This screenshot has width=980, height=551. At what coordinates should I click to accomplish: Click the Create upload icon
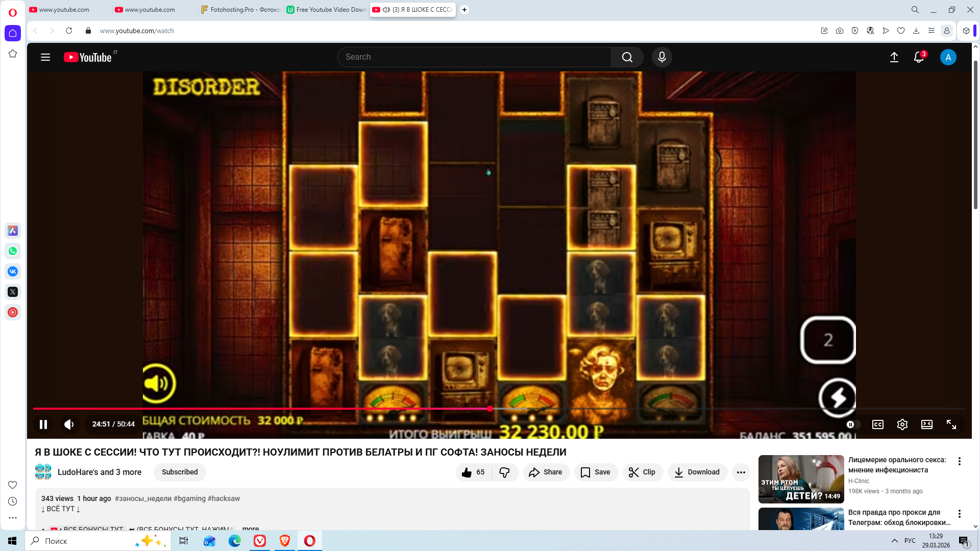click(894, 57)
